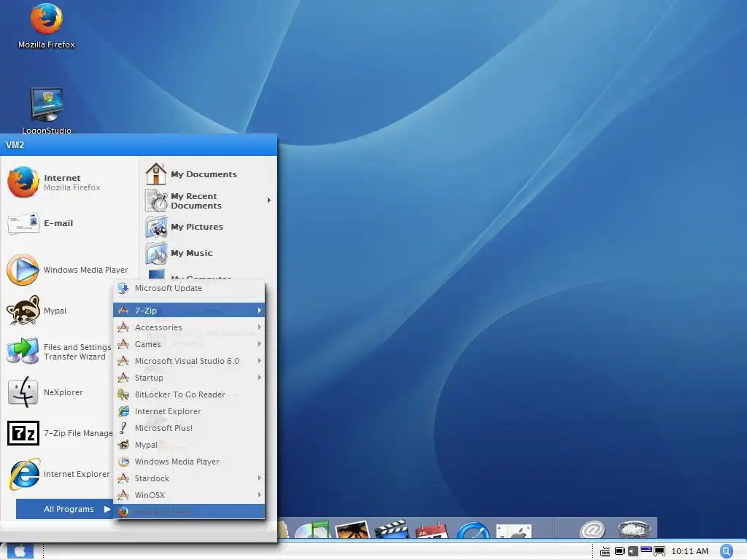Select Windows Media Player in programs list

point(189,462)
